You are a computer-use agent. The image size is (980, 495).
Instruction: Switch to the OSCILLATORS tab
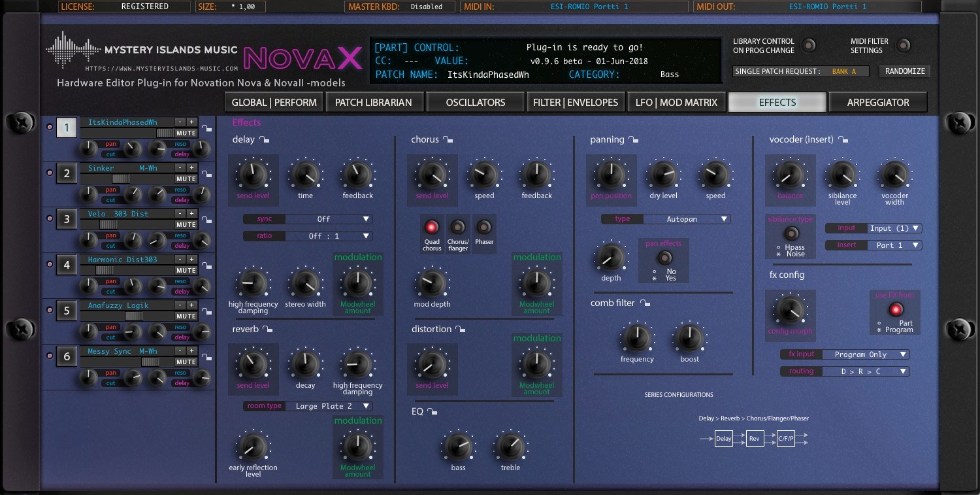pyautogui.click(x=475, y=102)
